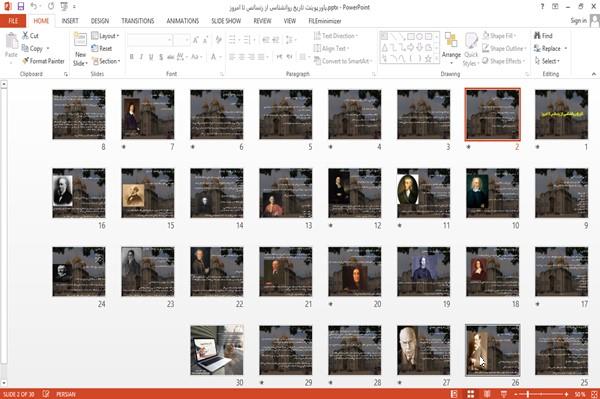The height and width of the screenshot is (399, 600).
Task: Expand the Section dropdown
Action: click(106, 61)
